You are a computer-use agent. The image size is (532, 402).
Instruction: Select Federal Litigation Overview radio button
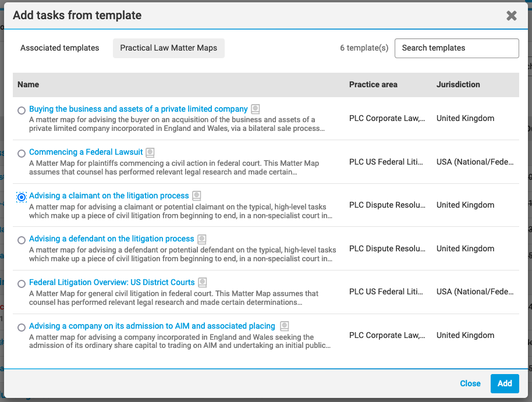pos(22,283)
